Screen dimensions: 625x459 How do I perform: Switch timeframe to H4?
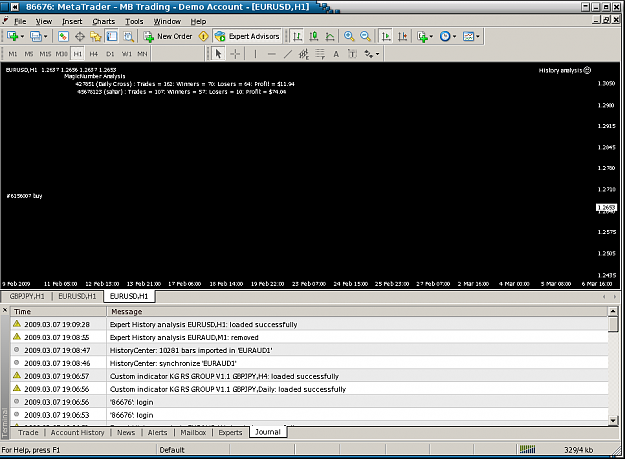[94, 54]
